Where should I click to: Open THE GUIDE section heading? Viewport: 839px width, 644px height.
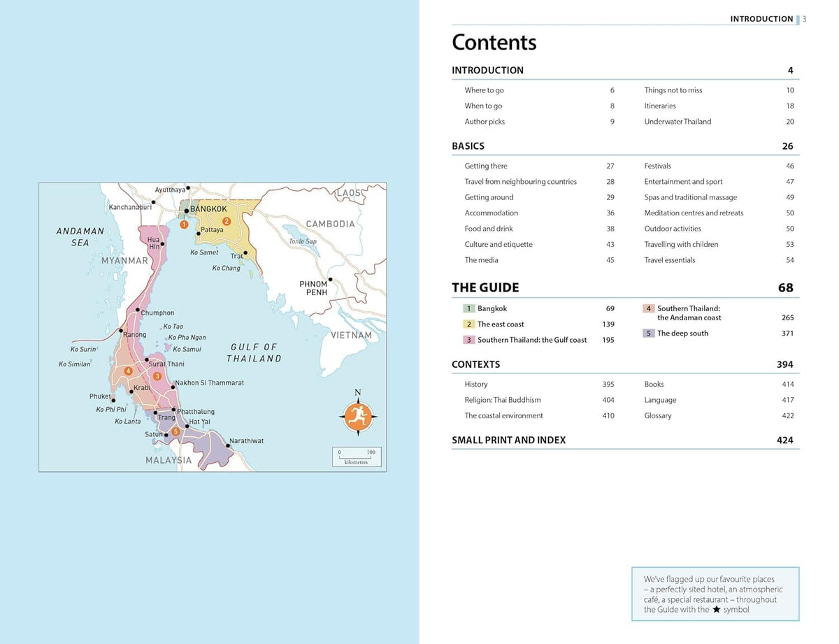click(485, 287)
